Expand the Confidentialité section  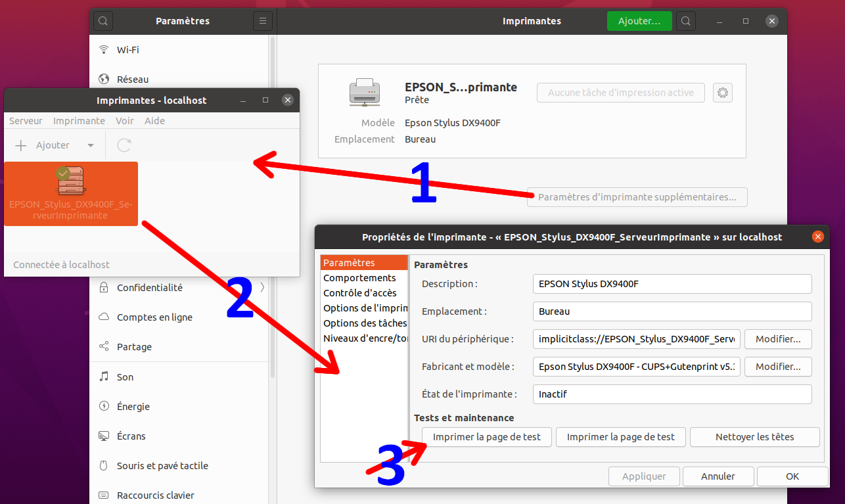coord(179,288)
